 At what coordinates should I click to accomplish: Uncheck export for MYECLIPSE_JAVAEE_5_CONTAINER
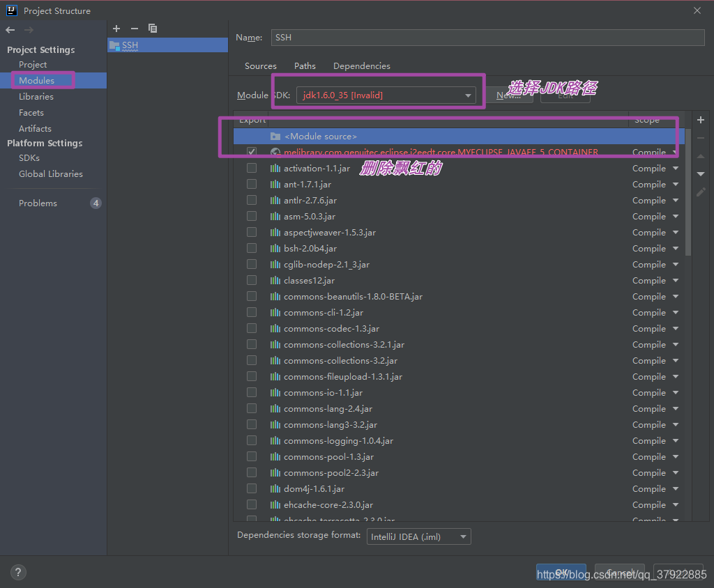point(251,152)
